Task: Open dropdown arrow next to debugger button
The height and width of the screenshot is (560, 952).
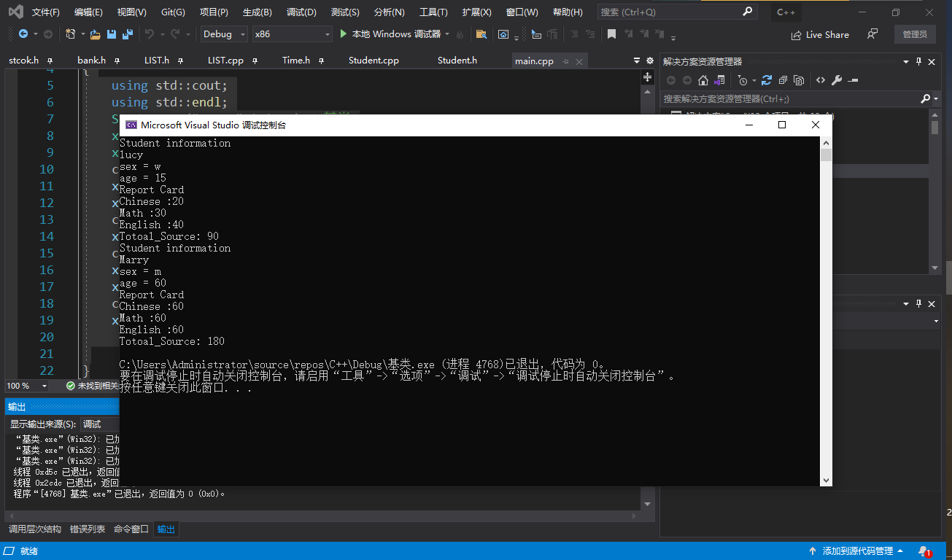Action: coord(447,34)
